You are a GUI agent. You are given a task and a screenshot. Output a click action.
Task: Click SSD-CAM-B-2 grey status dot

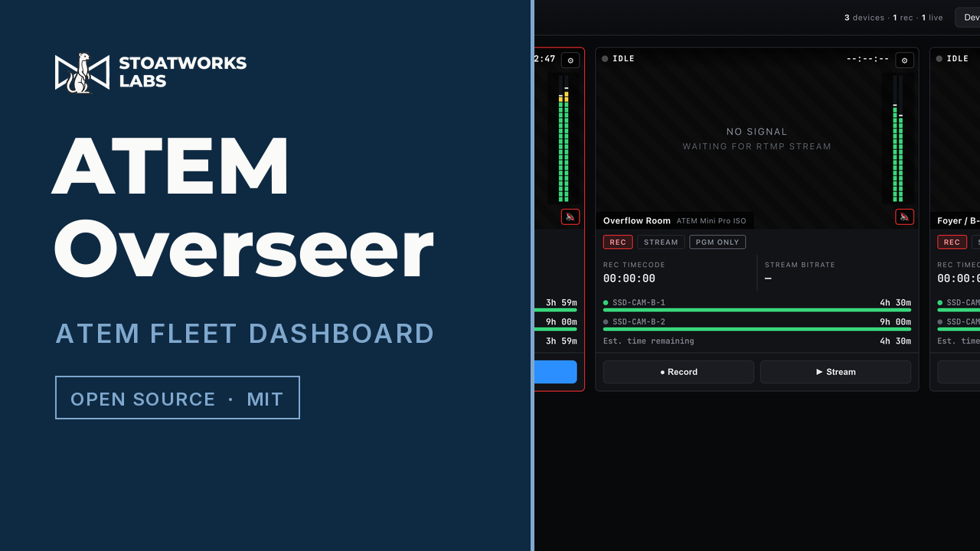tap(606, 322)
